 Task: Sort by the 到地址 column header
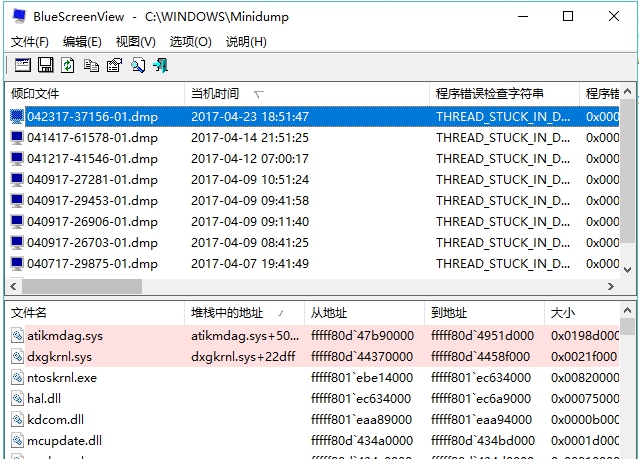click(x=484, y=313)
